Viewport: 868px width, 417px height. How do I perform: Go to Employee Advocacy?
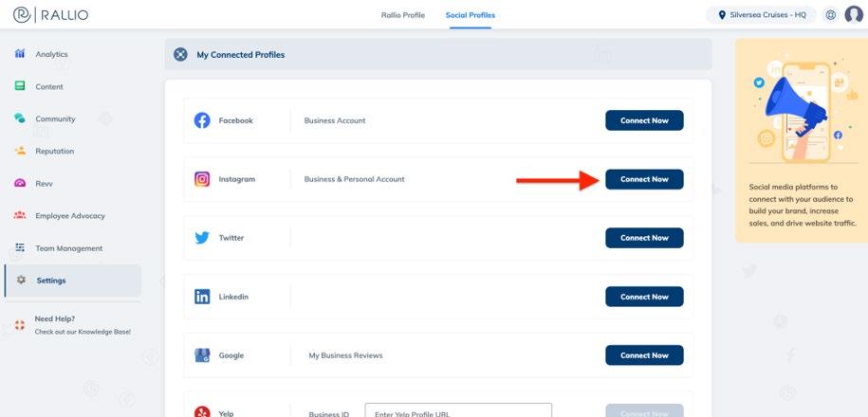point(70,216)
